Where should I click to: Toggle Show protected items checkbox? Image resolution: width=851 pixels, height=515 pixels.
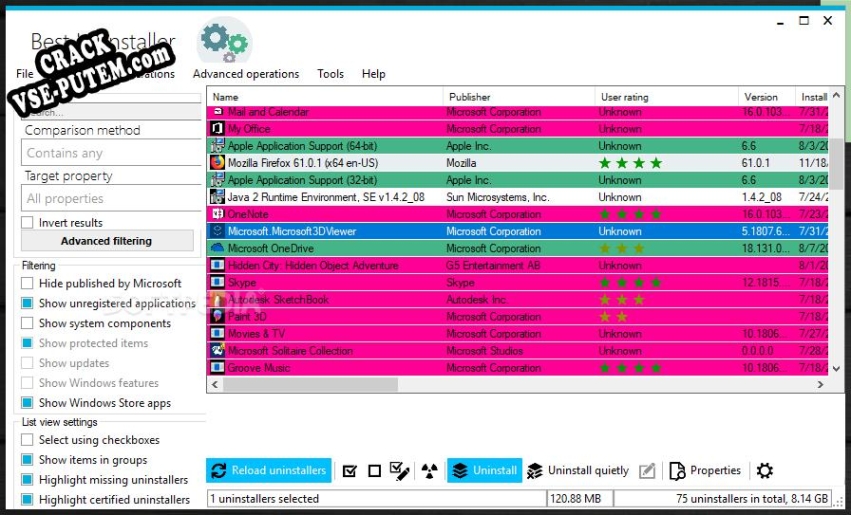(27, 343)
